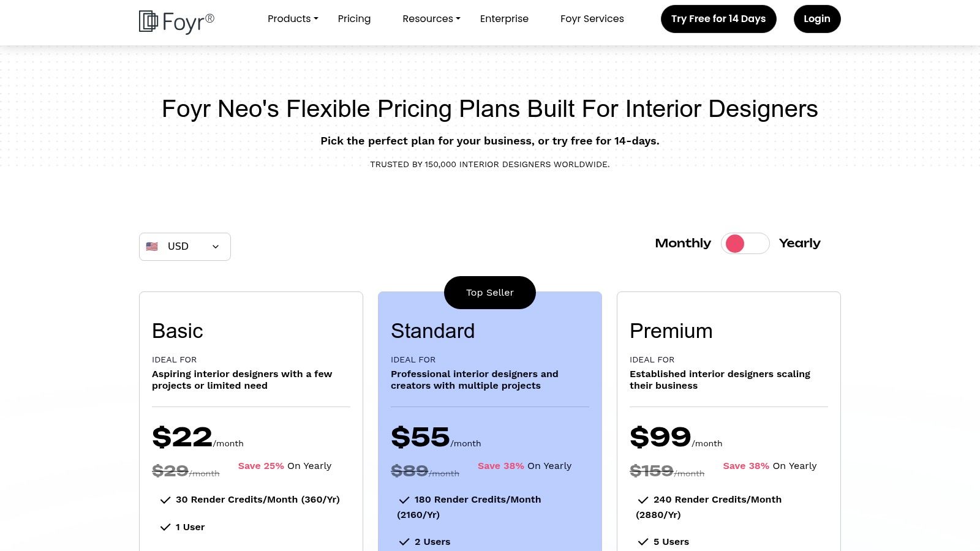Expand the Resources menu
The height and width of the screenshot is (551, 980).
point(431,19)
